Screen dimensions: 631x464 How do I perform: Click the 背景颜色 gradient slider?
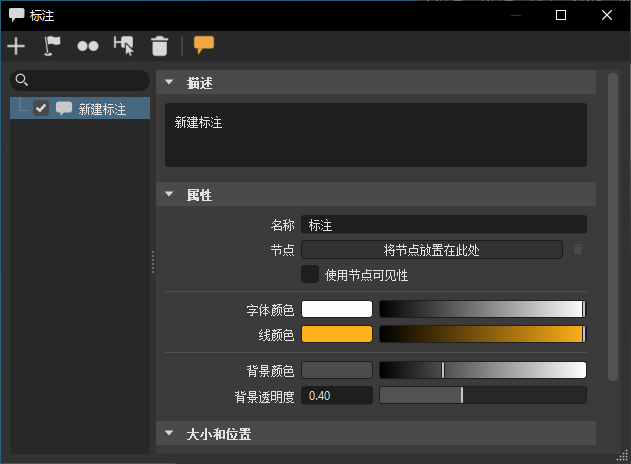tap(483, 370)
